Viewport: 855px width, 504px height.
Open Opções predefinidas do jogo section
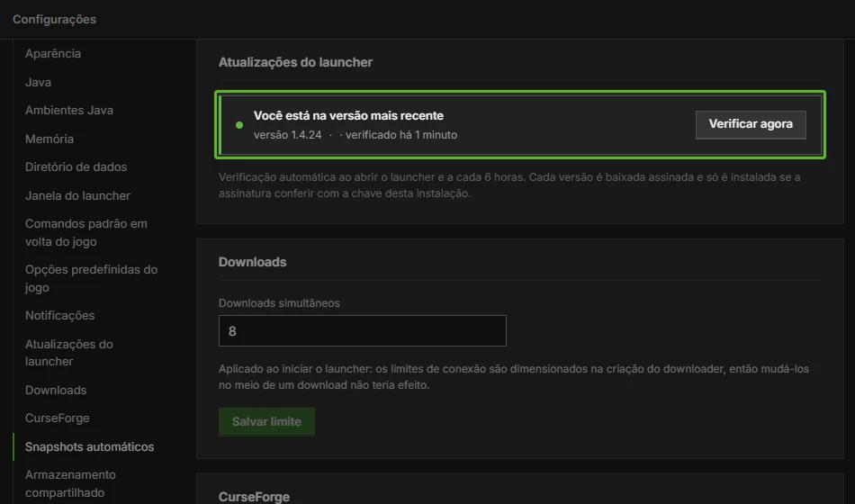click(91, 278)
